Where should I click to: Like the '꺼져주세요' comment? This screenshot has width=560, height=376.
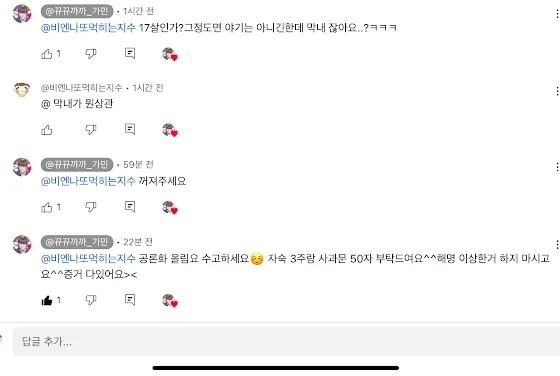pyautogui.click(x=47, y=207)
